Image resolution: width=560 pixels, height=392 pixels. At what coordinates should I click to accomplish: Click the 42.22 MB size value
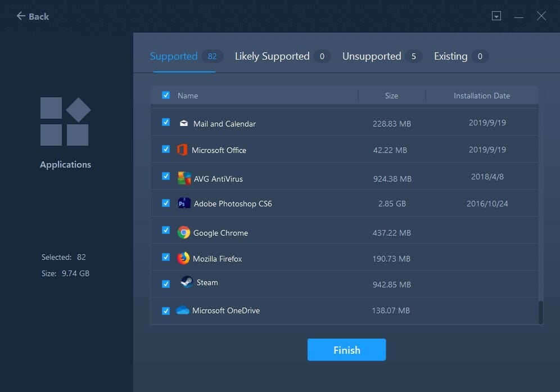coord(390,150)
